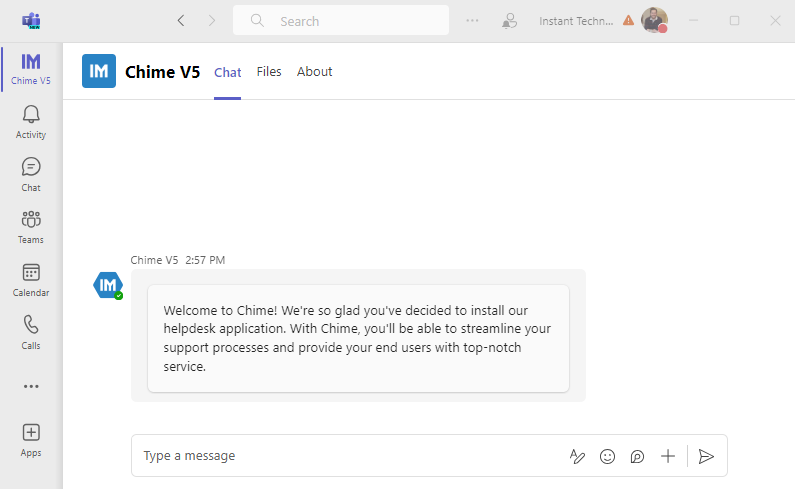Click the Chime V5 bot avatar in chat
This screenshot has height=489, width=795.
coord(107,285)
